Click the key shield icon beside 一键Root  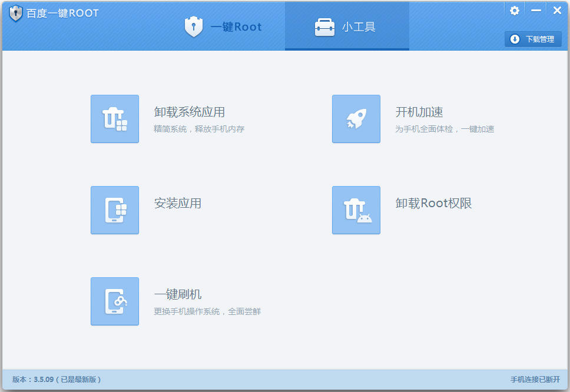pyautogui.click(x=193, y=26)
